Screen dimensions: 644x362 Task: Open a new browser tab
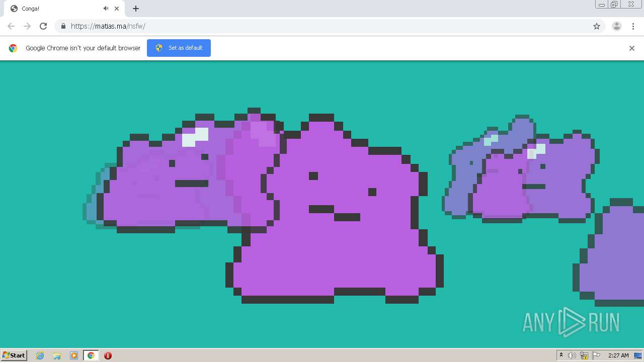(136, 9)
